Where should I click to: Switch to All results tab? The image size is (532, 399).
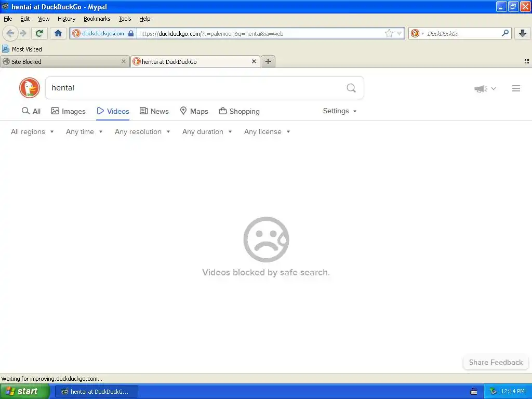(x=31, y=111)
